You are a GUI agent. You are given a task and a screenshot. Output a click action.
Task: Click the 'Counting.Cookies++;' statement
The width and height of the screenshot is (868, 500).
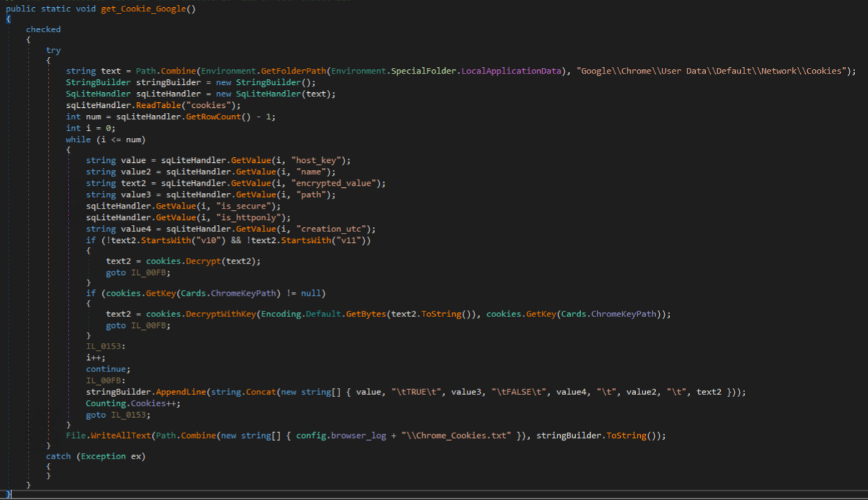pos(134,404)
